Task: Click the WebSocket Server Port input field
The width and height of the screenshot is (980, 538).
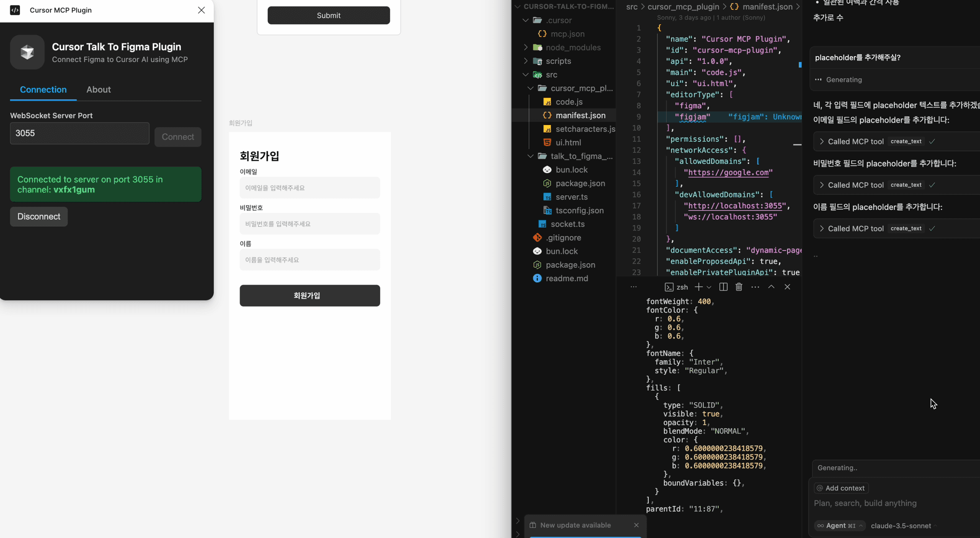Action: (x=80, y=133)
